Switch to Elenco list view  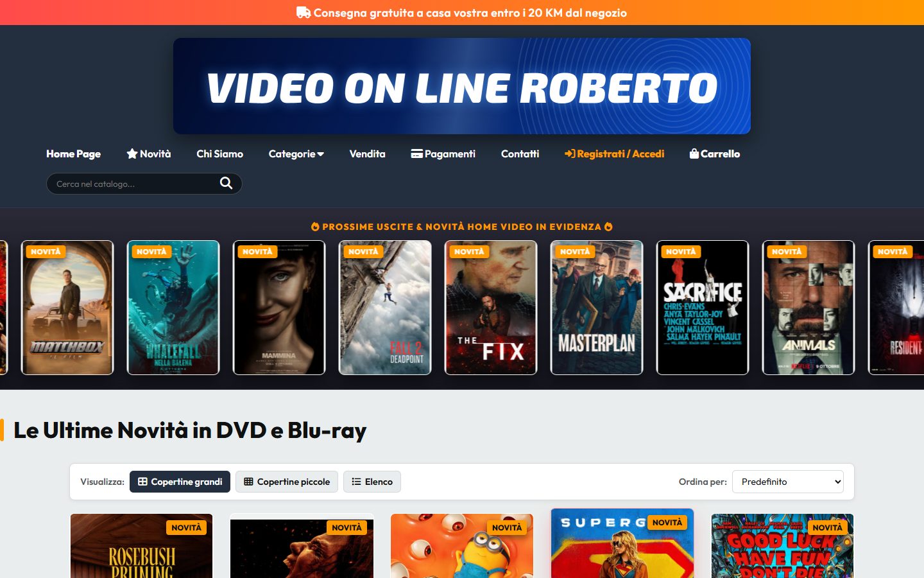[372, 482]
